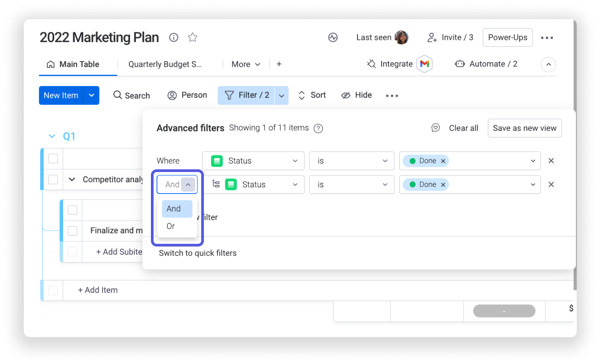Collapse the Q1 group
The height and width of the screenshot is (364, 599).
(x=52, y=136)
